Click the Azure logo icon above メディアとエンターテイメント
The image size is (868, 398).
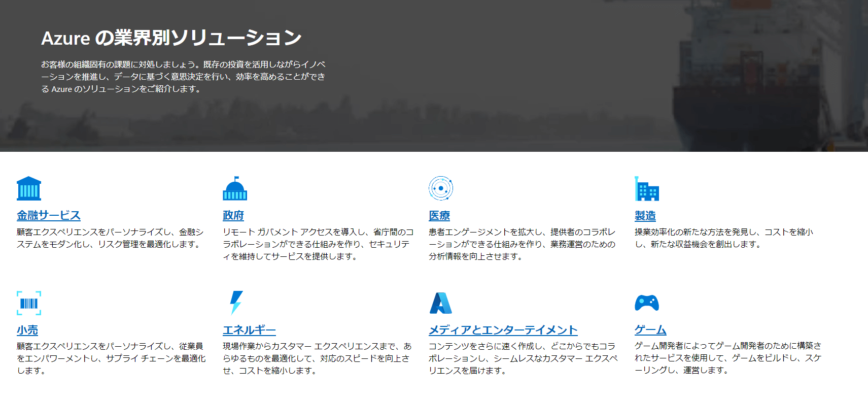[x=441, y=303]
